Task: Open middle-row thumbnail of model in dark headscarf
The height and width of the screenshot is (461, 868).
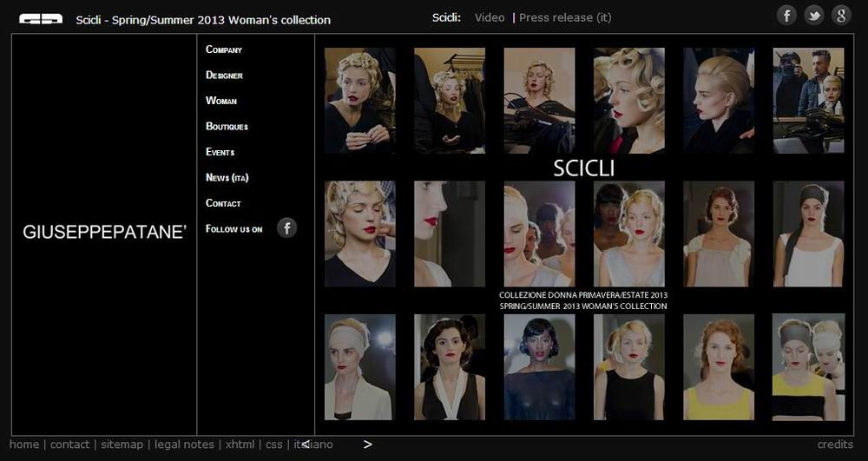Action: coord(808,234)
